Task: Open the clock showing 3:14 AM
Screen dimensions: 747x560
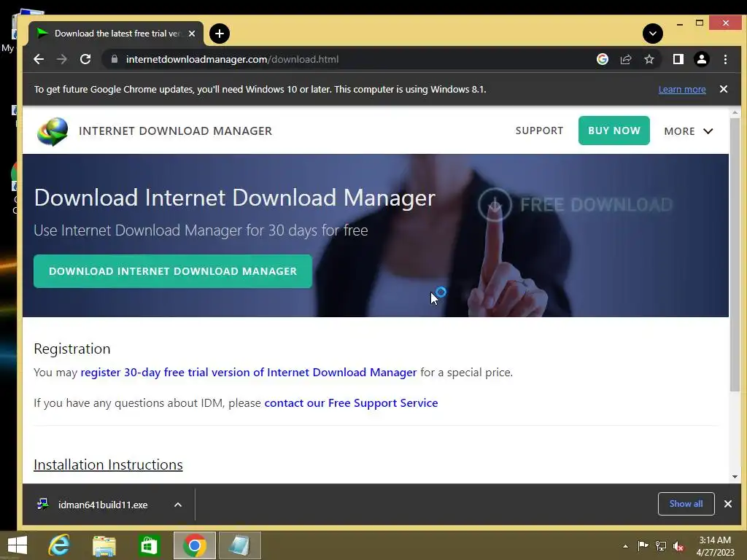Action: 715,546
